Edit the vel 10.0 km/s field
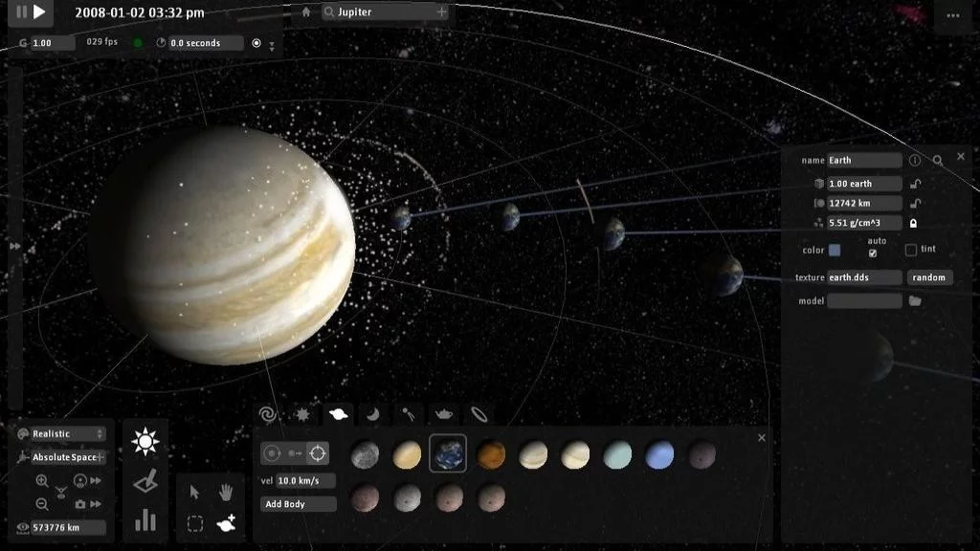 pyautogui.click(x=305, y=480)
